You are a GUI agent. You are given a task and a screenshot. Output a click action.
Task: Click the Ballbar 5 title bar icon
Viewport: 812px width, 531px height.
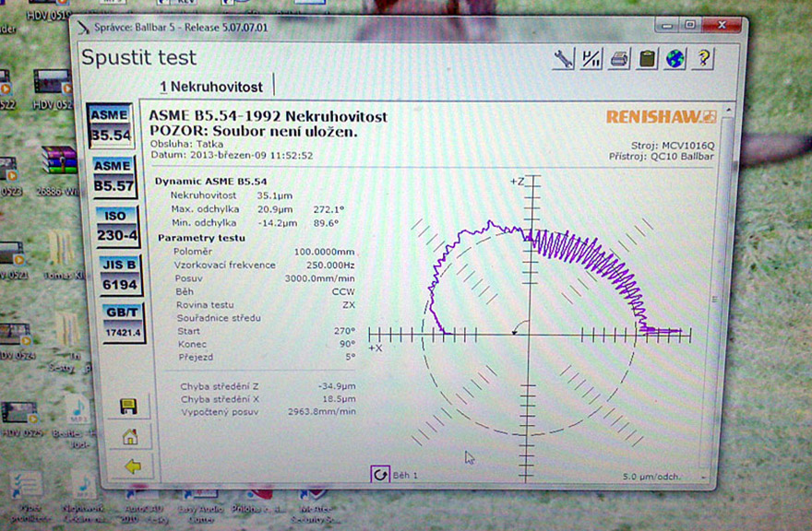tap(83, 28)
